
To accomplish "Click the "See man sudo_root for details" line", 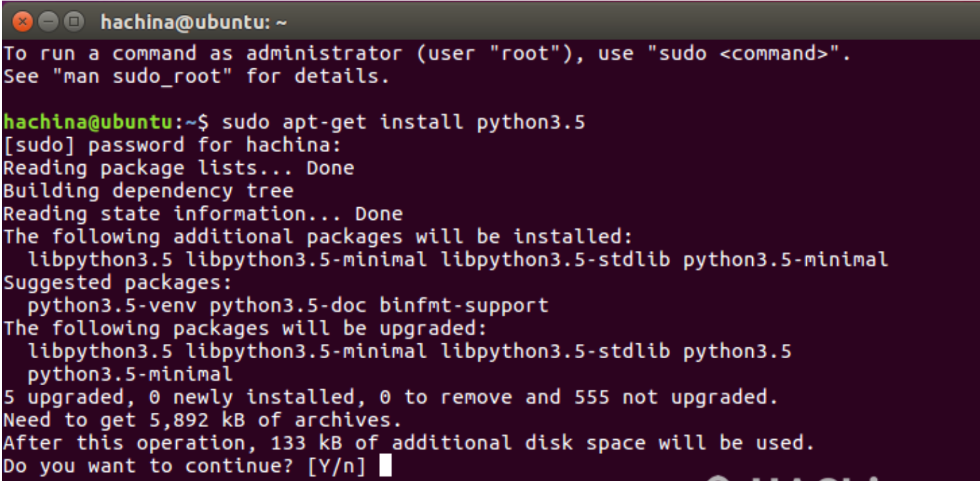I will click(196, 77).
